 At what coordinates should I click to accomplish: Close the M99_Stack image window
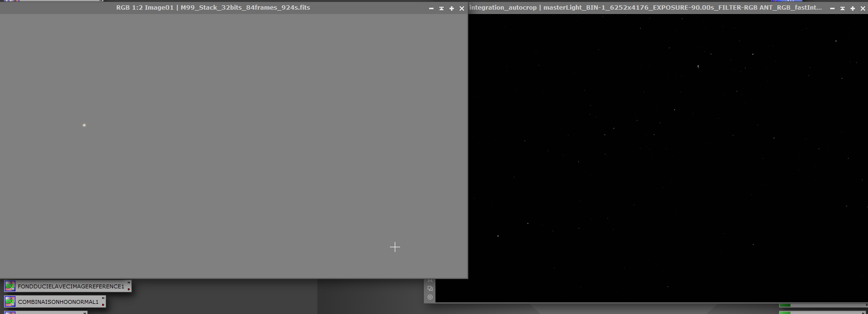(x=462, y=8)
